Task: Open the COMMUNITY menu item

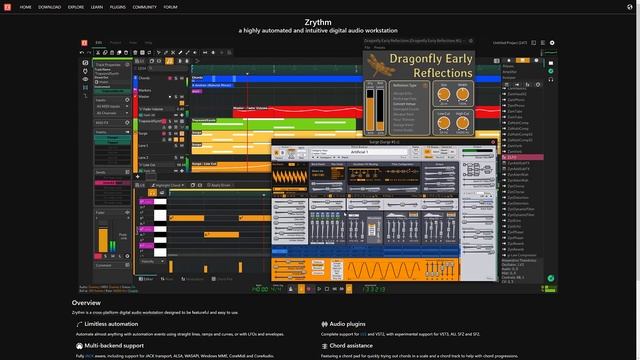Action: 144,7
